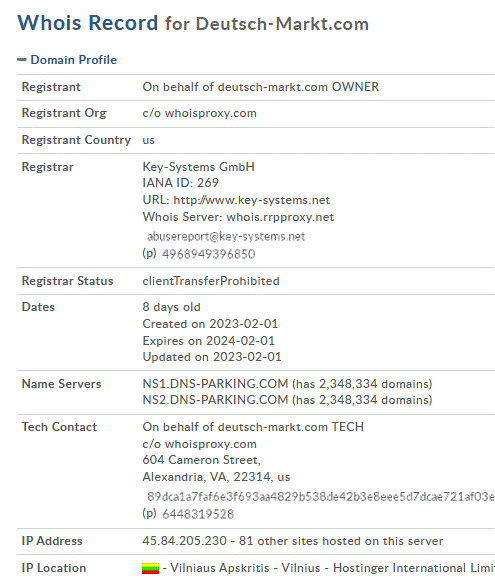Viewport: 495px width, 581px height.
Task: Collapse the Domain Profile section
Action: (x=73, y=60)
